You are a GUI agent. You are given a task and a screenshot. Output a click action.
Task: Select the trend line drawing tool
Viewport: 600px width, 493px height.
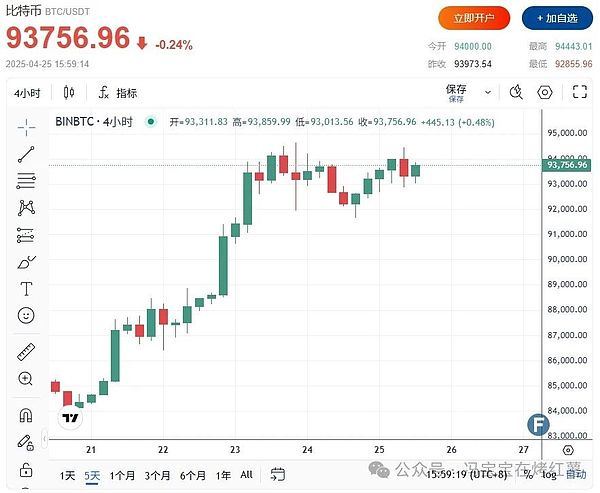25,154
